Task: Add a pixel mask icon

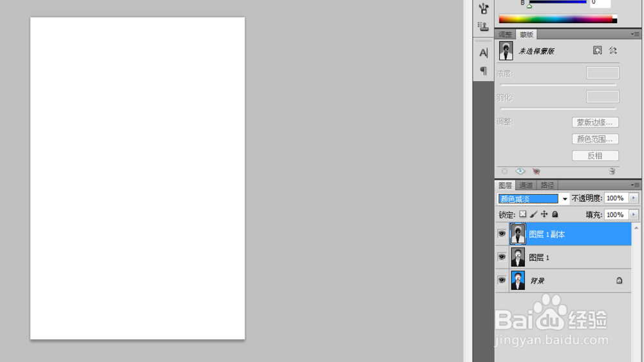Action: (597, 50)
